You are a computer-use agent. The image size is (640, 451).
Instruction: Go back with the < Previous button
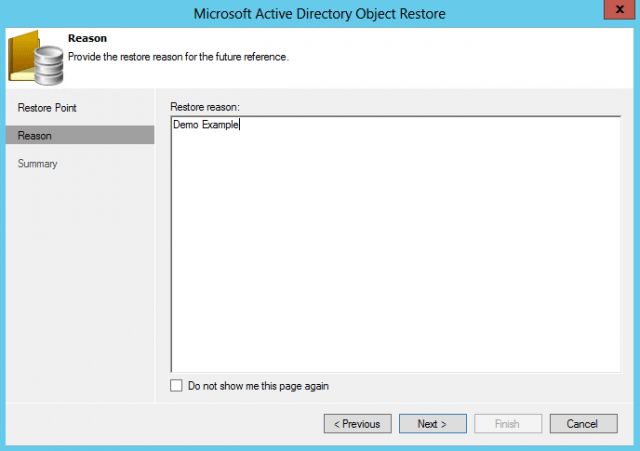click(x=358, y=424)
